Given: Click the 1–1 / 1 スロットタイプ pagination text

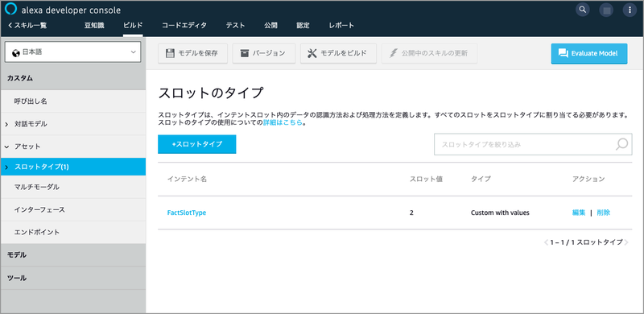Looking at the screenshot, I should 587,242.
